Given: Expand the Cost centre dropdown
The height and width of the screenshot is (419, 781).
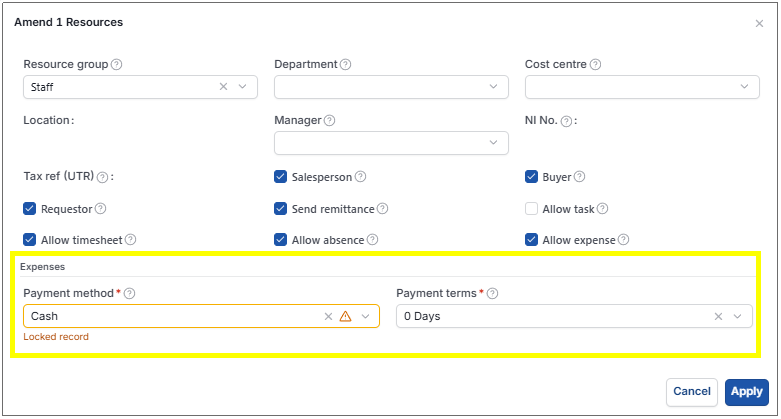Looking at the screenshot, I should coord(642,87).
